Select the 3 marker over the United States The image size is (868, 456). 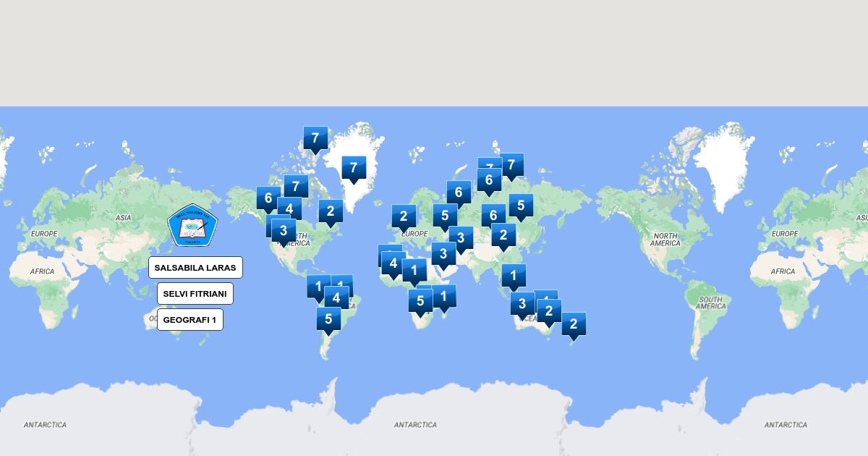tap(284, 232)
